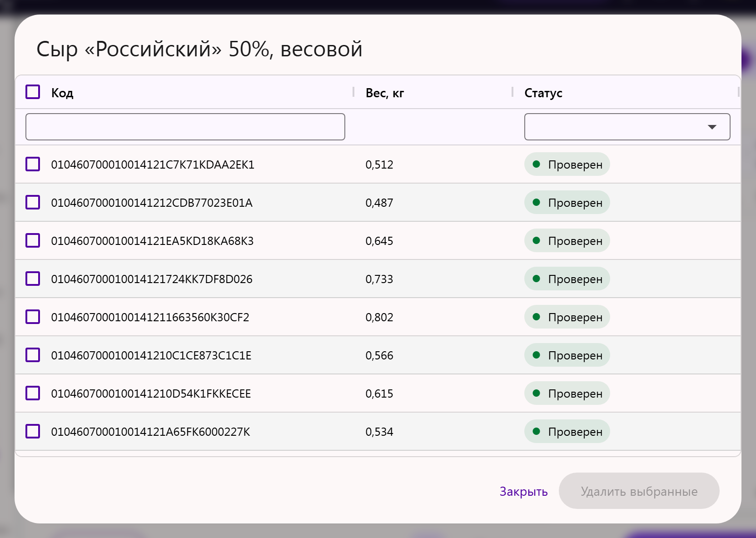Click weight value 0,615
The width and height of the screenshot is (756, 538).
(x=379, y=394)
